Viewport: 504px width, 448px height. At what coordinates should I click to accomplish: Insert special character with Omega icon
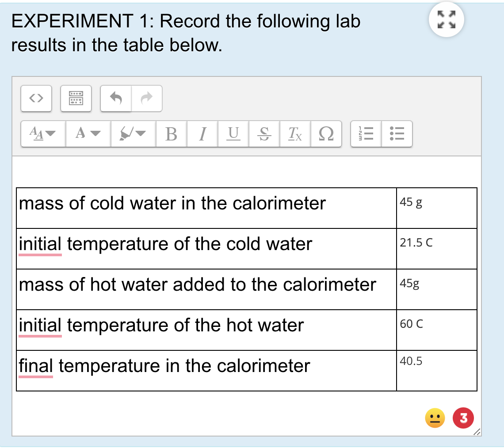click(x=326, y=133)
